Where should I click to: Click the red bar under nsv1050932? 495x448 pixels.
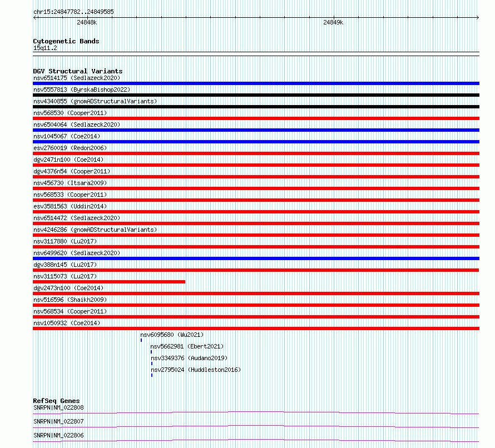coord(256,328)
